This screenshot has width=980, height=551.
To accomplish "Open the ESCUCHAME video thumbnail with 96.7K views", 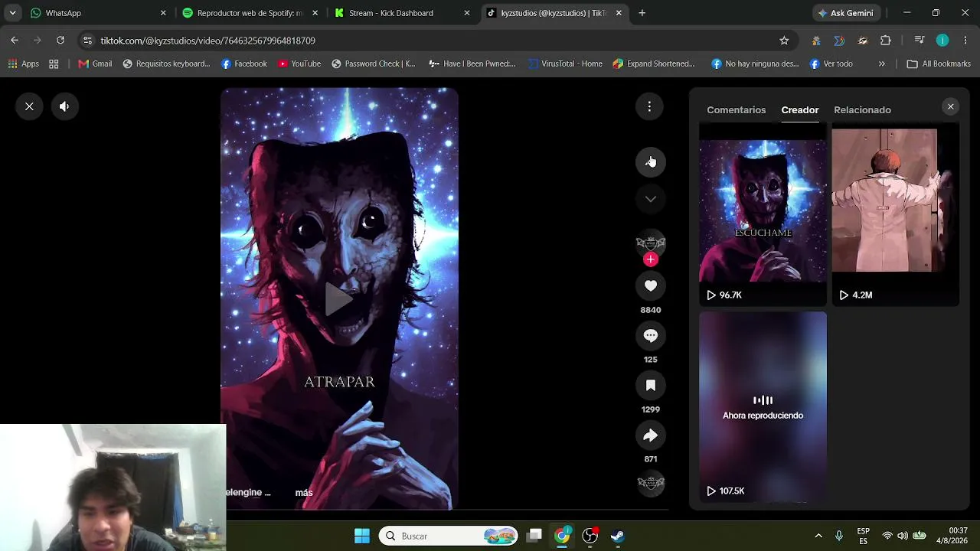I will [x=763, y=215].
